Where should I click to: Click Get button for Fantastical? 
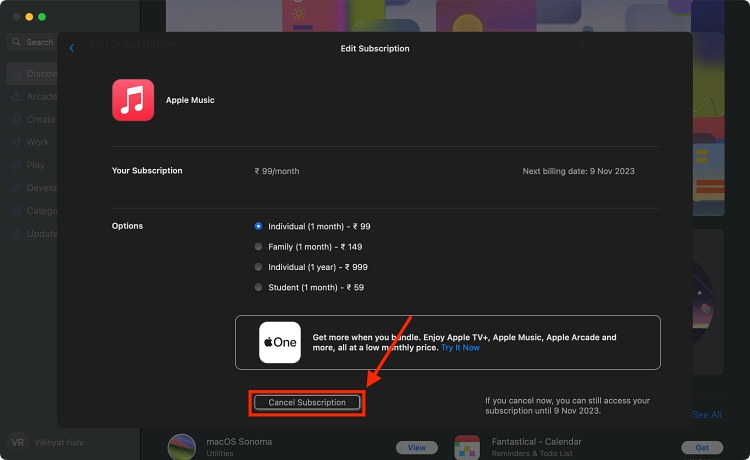click(702, 448)
